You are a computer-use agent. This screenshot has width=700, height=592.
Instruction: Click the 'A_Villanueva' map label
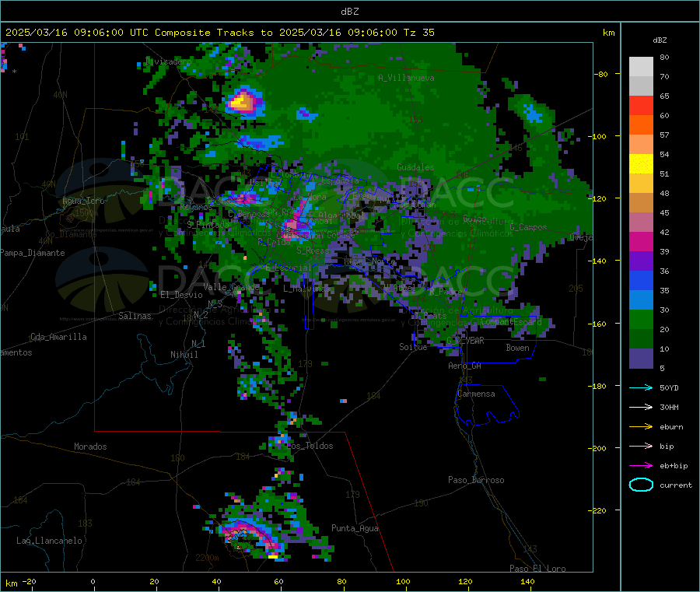(x=406, y=78)
